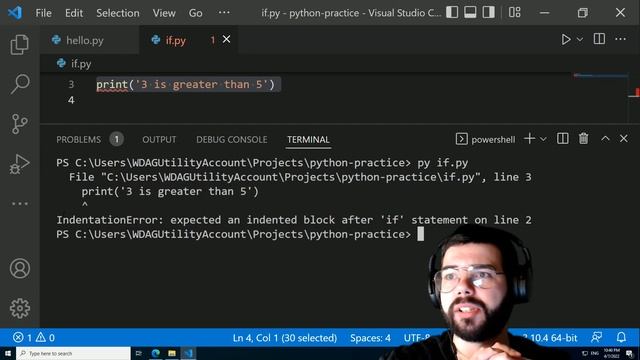Click the UTF-8 encoding indicator

click(x=417, y=338)
